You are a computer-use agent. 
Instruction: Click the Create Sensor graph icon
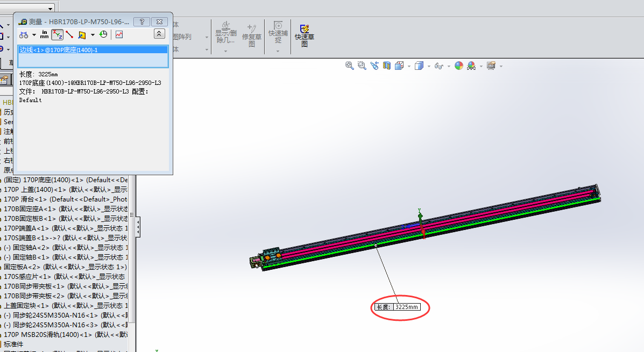119,34
